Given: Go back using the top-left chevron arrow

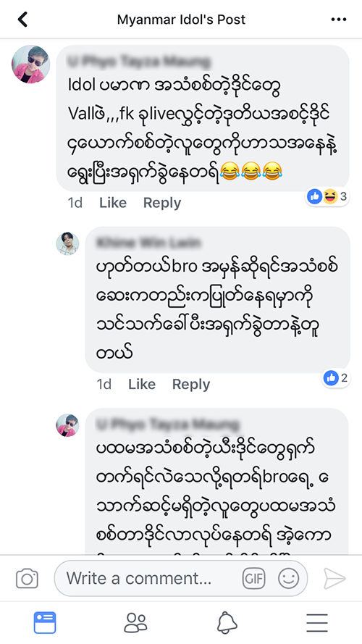Looking at the screenshot, I should [22, 20].
